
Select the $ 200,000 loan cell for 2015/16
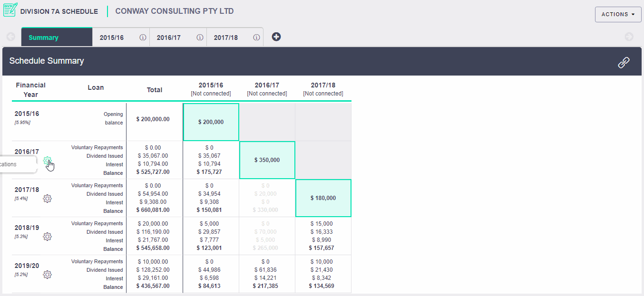[211, 122]
